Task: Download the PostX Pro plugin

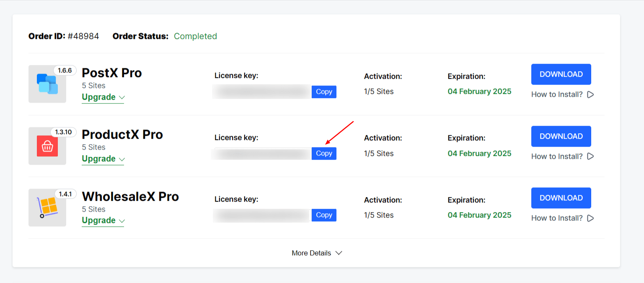Action: coord(561,74)
